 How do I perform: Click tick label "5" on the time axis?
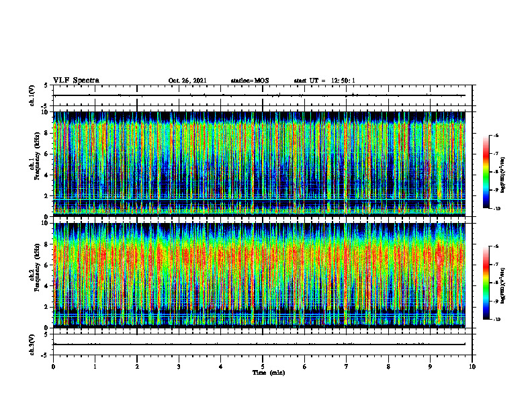point(263,367)
